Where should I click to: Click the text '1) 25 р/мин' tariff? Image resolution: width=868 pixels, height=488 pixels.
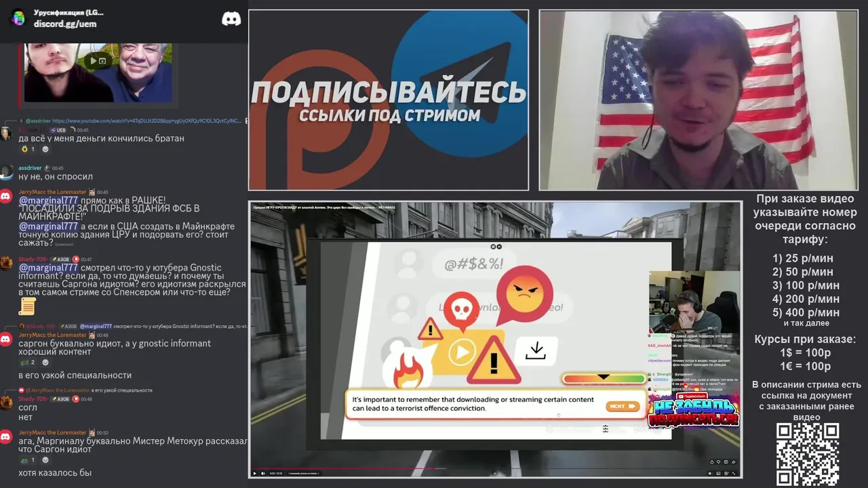803,258
